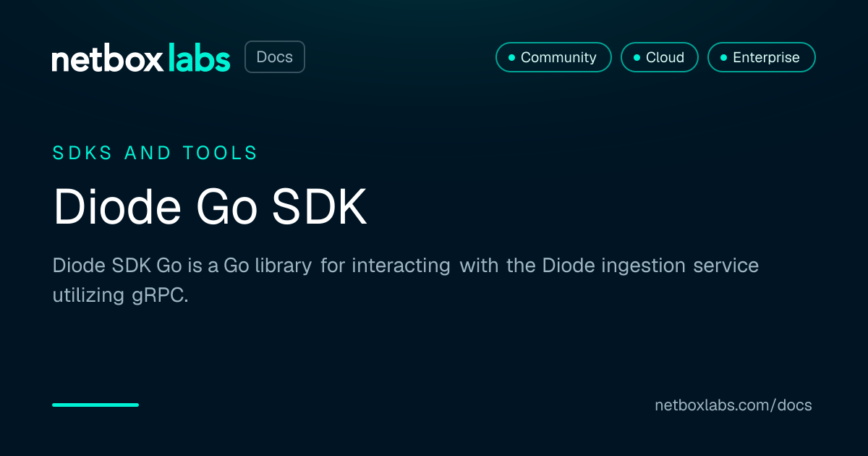The image size is (868, 456).
Task: Open the netboxlabs.com/docs link
Action: point(733,405)
